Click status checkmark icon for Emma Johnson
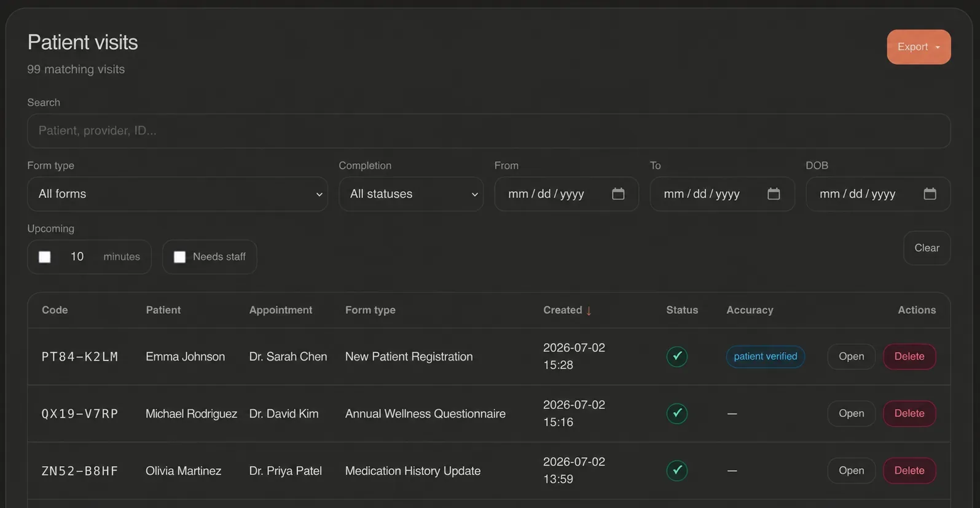980x508 pixels. coord(677,356)
